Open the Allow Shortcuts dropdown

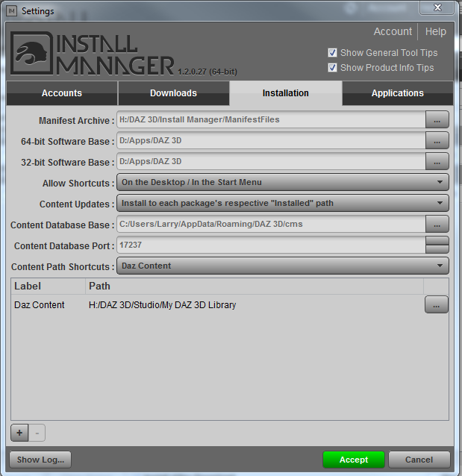point(282,182)
